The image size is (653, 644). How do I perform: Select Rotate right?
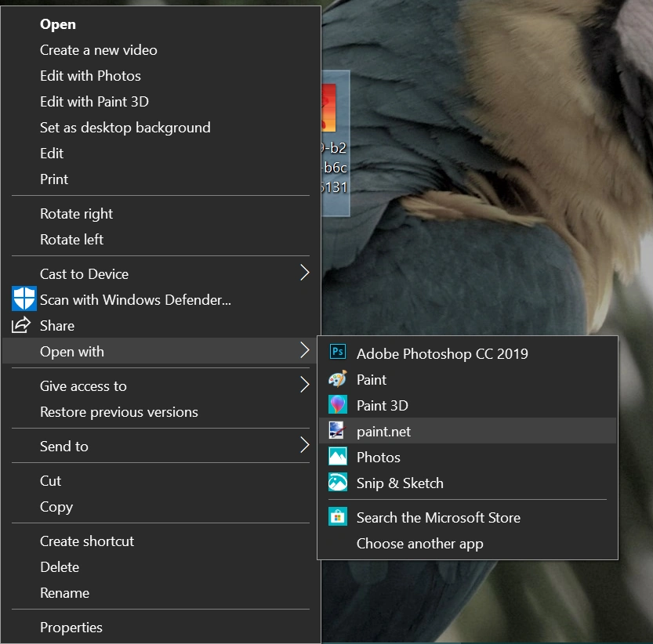click(x=161, y=214)
